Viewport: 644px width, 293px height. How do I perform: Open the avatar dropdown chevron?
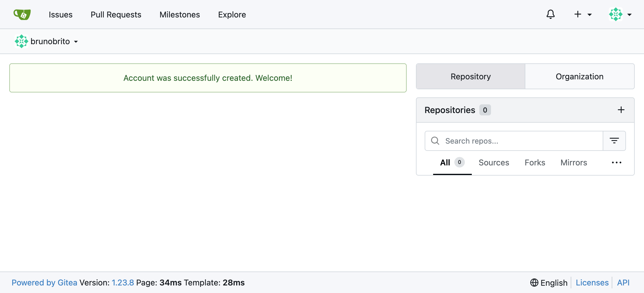click(x=630, y=14)
